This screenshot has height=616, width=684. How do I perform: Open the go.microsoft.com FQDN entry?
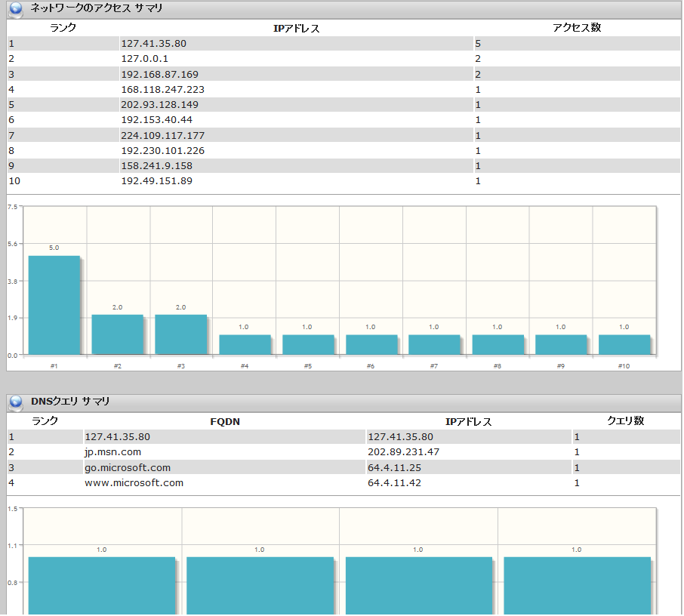[x=127, y=467]
